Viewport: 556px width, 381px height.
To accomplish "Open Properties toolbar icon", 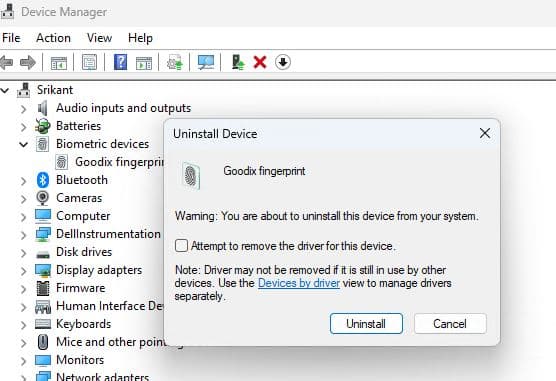I will point(89,62).
